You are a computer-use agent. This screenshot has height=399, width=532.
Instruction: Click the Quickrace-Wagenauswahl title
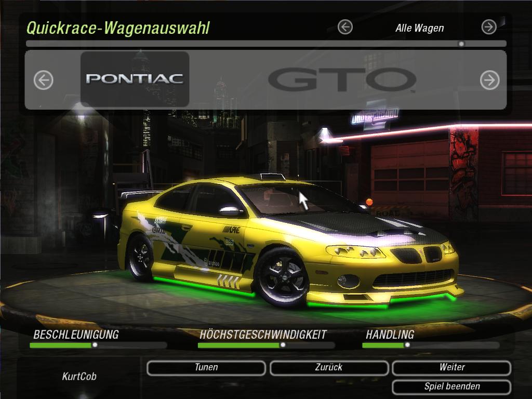click(118, 28)
